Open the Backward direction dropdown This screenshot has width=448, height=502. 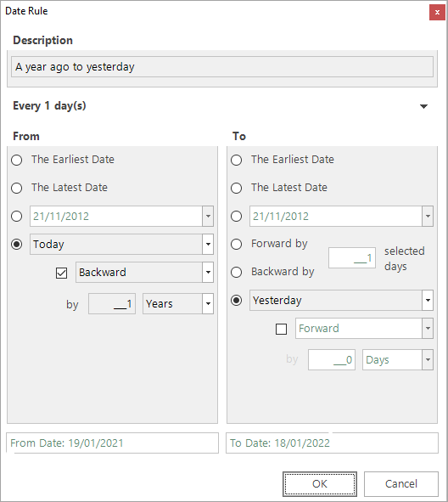(x=208, y=272)
